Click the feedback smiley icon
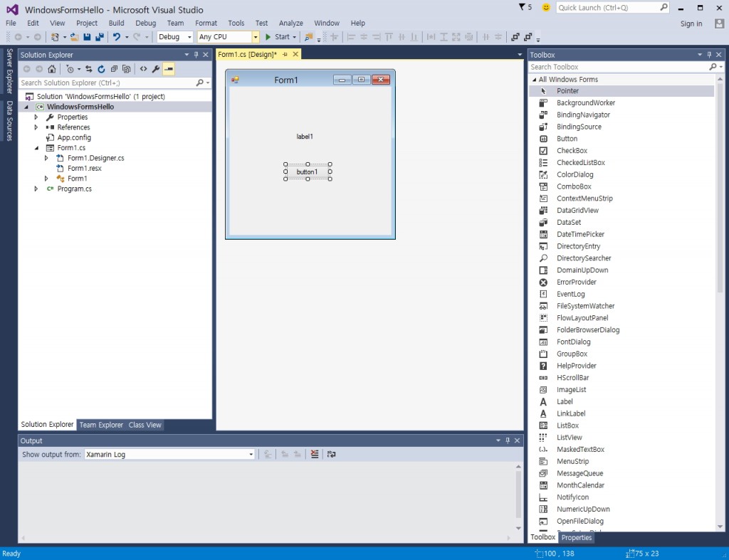The image size is (729, 560). pyautogui.click(x=546, y=7)
